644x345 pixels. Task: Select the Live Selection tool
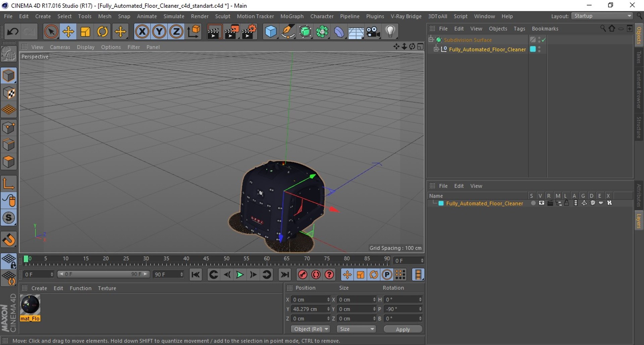(x=51, y=32)
